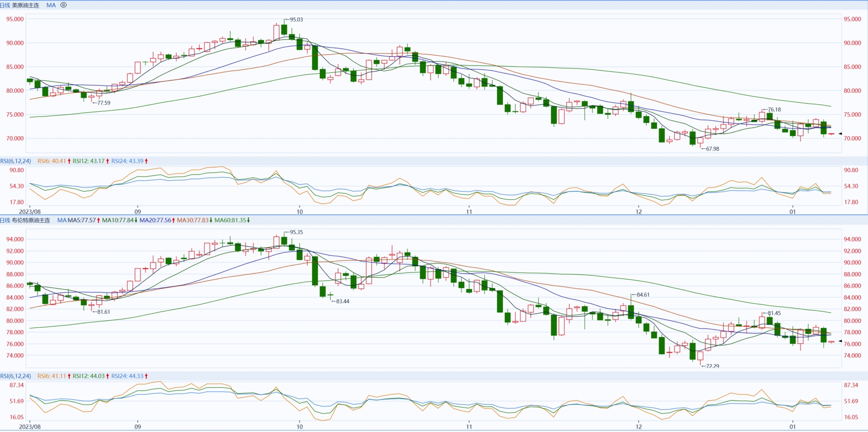Image resolution: width=868 pixels, height=432 pixels.
Task: Click the 95.35 high marker on Brent chart
Action: [294, 232]
